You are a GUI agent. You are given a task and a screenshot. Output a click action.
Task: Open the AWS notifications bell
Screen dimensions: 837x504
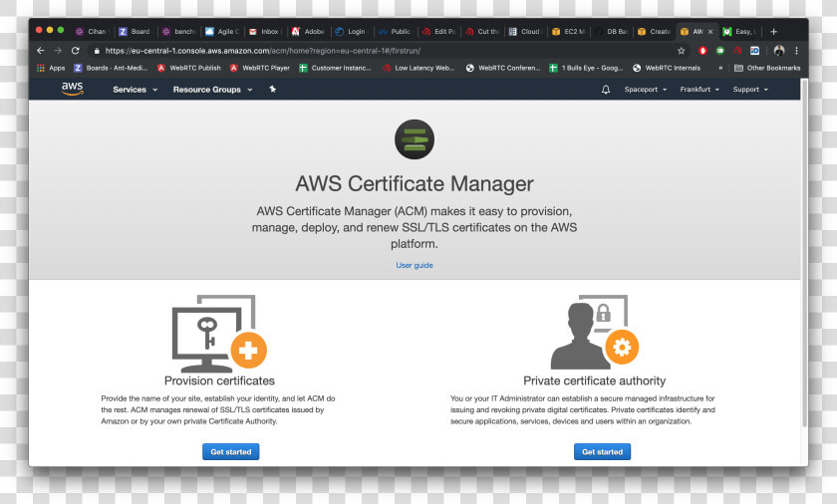606,90
